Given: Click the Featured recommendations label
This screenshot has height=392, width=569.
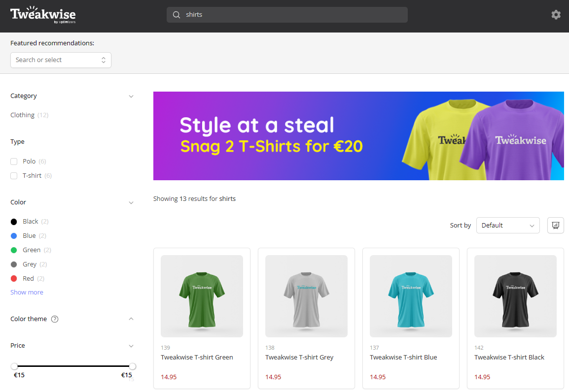Looking at the screenshot, I should click(x=52, y=43).
